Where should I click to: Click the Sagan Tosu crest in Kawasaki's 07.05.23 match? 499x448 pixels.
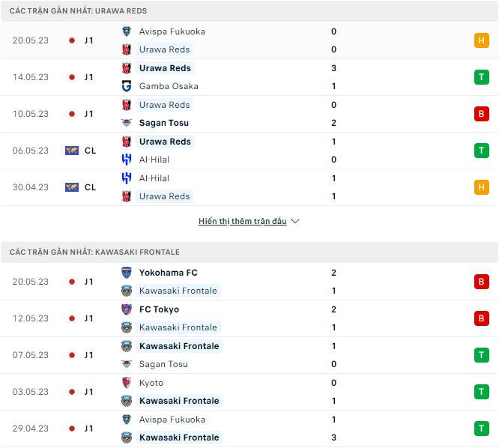coord(127,364)
